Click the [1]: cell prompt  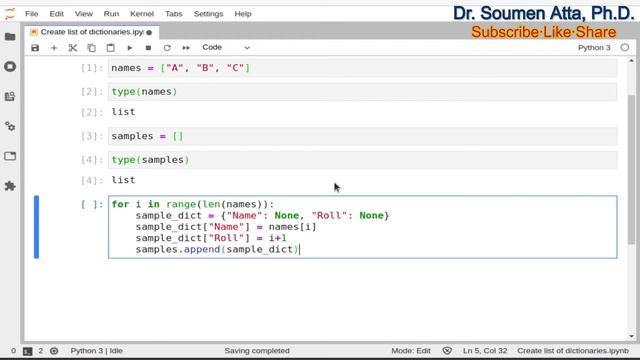pyautogui.click(x=92, y=68)
